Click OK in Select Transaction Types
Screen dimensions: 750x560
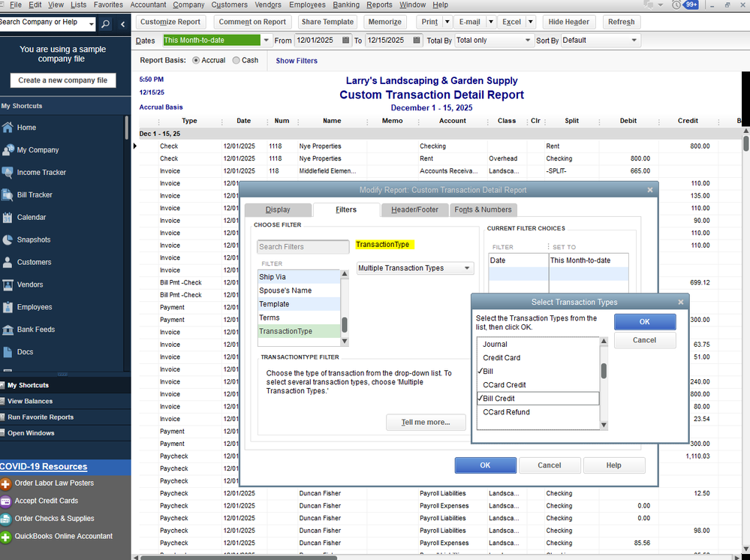(644, 321)
